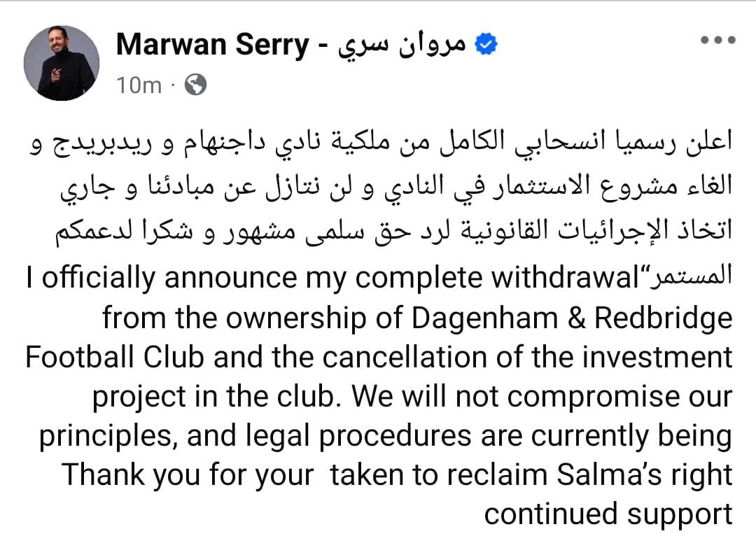Click the text 'I officially announce my complete withdrawal'
This screenshot has height=543, width=756.
click(334, 278)
